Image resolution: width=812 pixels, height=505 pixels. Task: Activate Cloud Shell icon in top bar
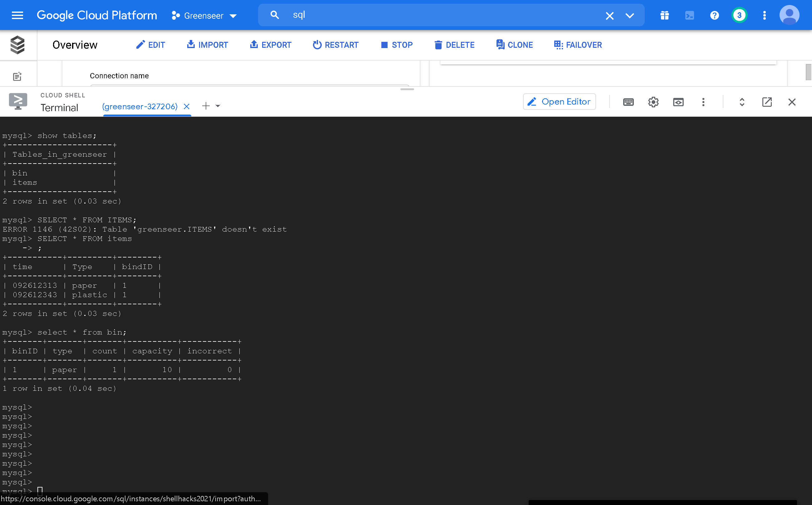click(689, 15)
